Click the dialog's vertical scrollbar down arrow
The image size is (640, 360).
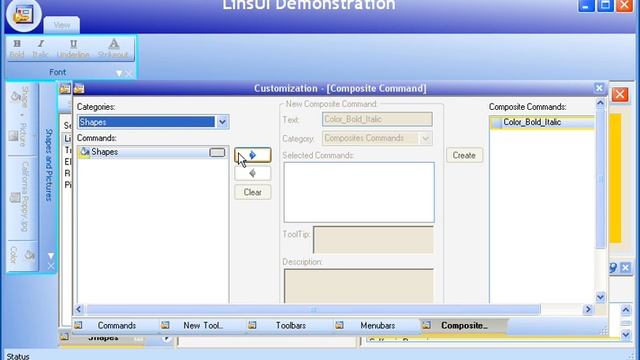point(600,297)
